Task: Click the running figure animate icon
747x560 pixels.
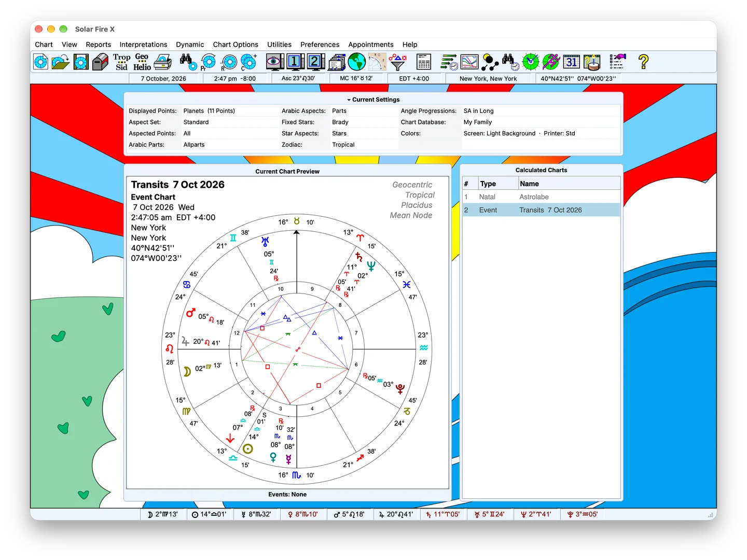Action: click(551, 62)
